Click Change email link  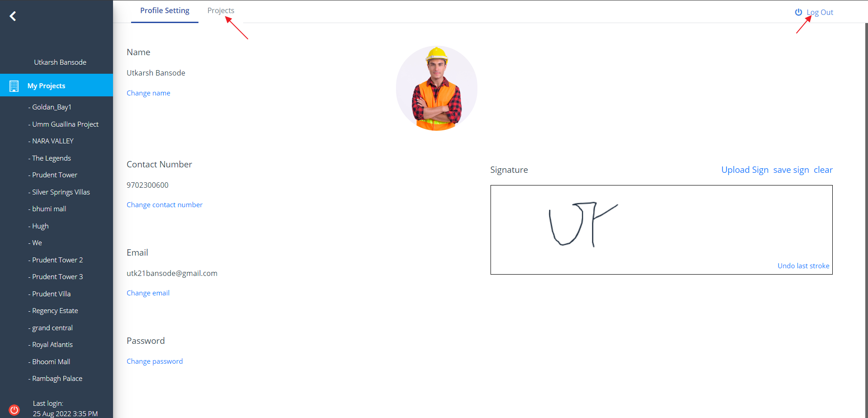(x=148, y=293)
